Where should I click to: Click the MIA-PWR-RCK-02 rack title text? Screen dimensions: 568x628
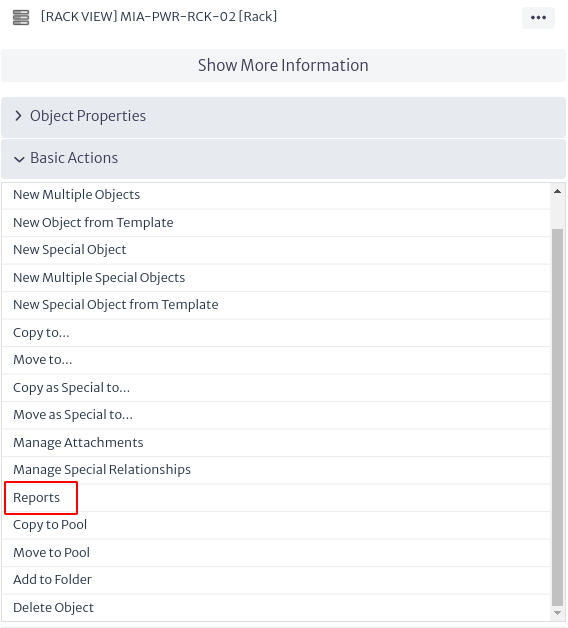[159, 17]
